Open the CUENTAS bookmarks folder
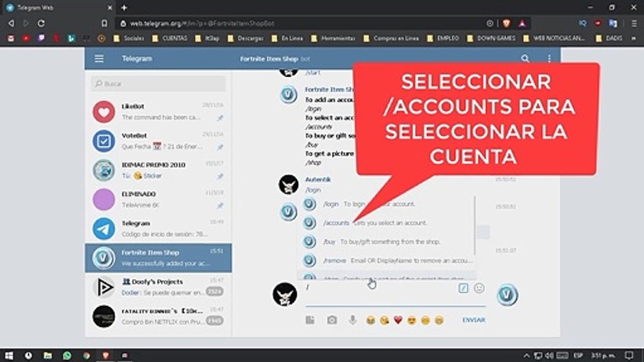 coord(170,38)
